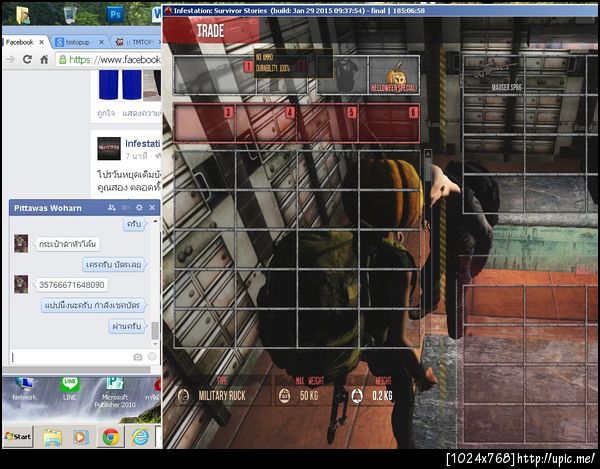The height and width of the screenshot is (469, 600).
Task: Click the Chrome taskbar icon
Action: pyautogui.click(x=111, y=437)
